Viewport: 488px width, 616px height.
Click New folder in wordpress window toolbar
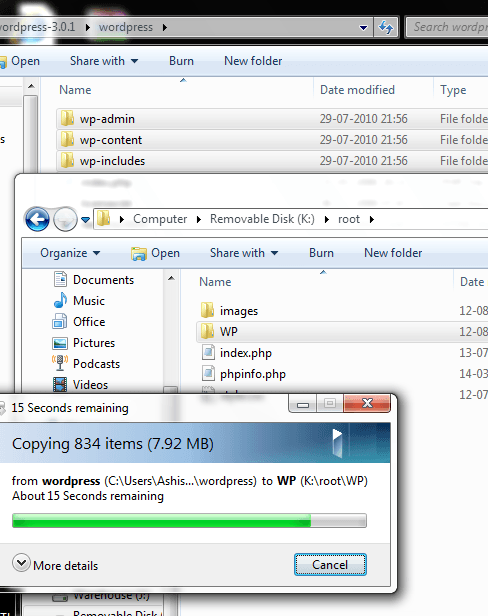pyautogui.click(x=253, y=61)
